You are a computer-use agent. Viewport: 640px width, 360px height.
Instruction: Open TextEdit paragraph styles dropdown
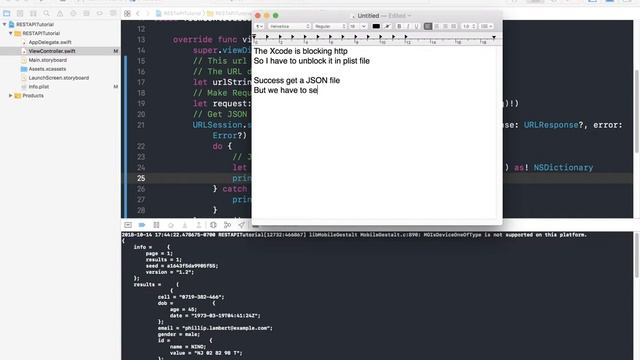[x=259, y=26]
